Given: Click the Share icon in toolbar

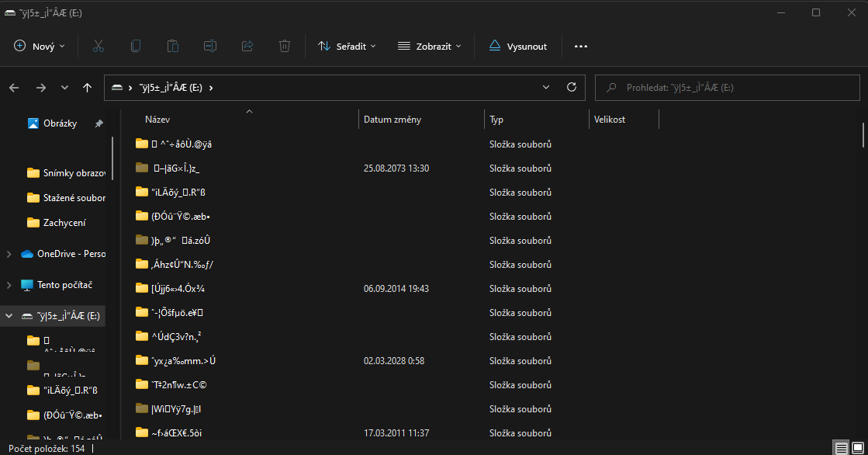Looking at the screenshot, I should (x=247, y=46).
